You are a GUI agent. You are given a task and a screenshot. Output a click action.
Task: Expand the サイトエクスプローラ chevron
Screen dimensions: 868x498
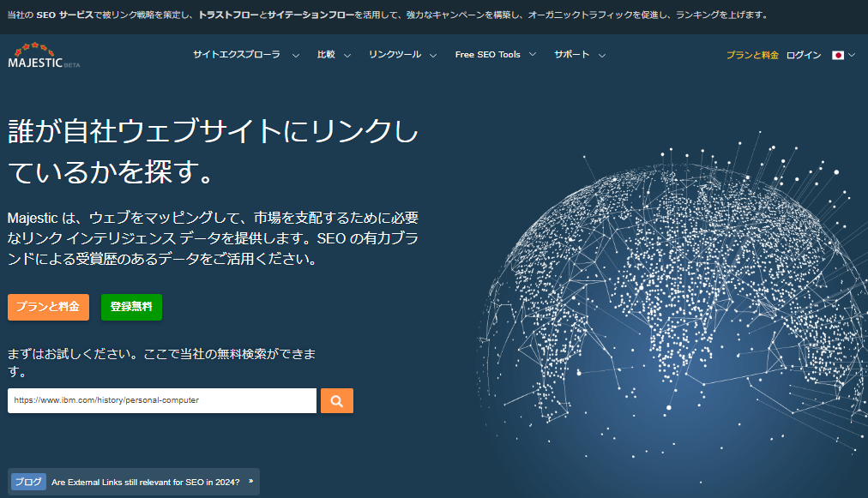click(296, 56)
